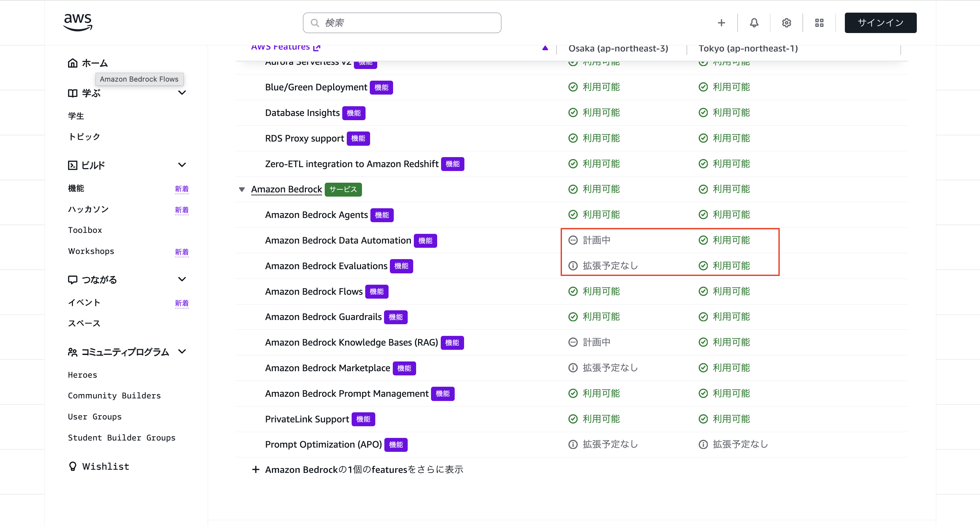Screen dimensions: 980x526
Task: Click the ホーム home icon
Action: point(72,63)
